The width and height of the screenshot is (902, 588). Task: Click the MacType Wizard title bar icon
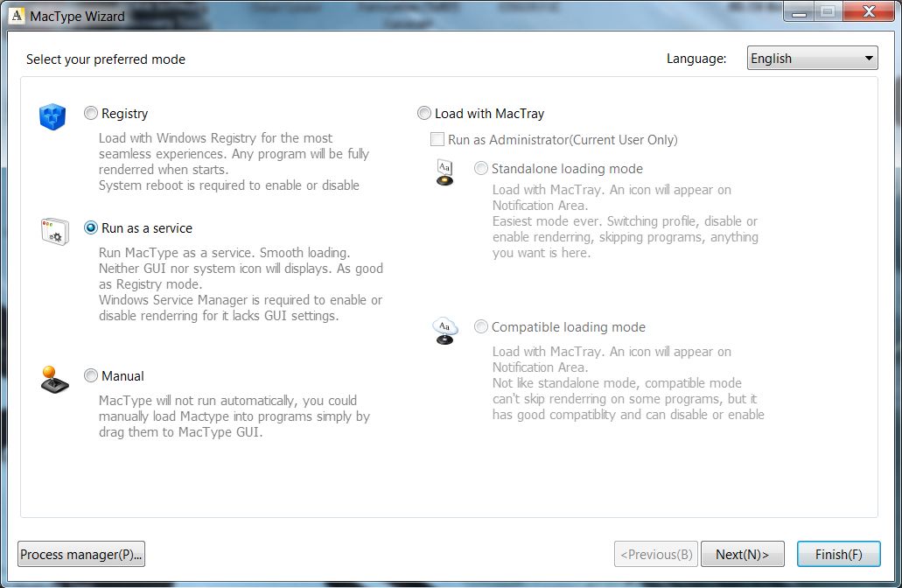point(17,16)
